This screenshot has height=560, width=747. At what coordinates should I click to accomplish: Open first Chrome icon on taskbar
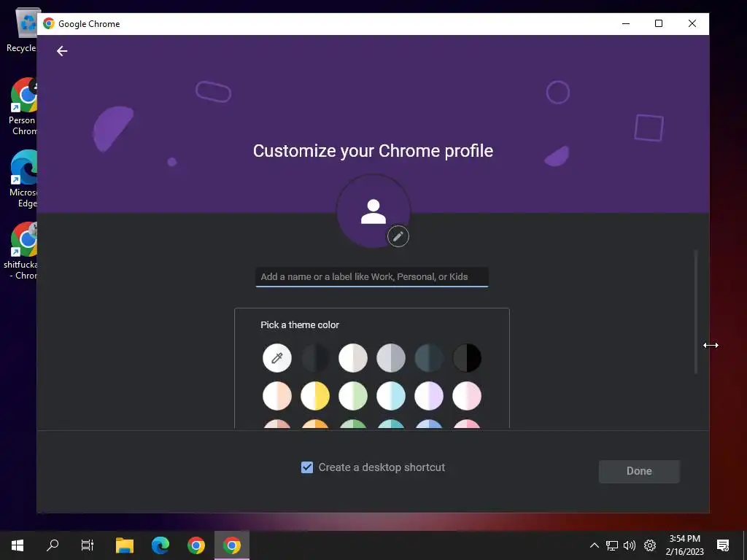click(196, 545)
